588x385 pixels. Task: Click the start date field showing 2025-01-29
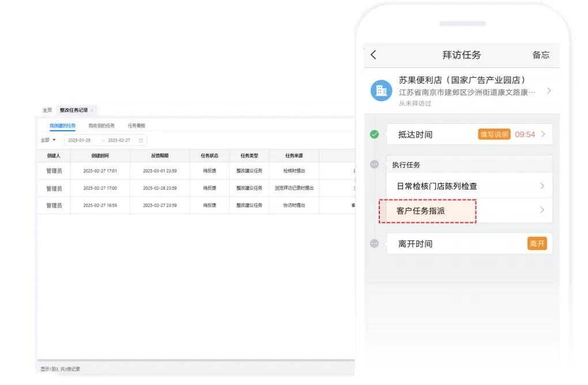click(x=79, y=140)
